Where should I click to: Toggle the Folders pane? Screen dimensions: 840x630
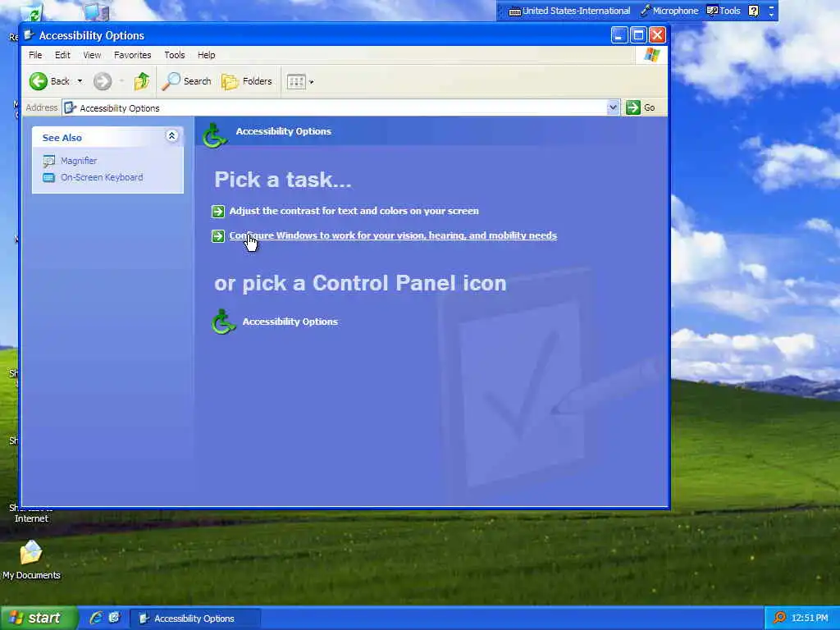point(247,81)
